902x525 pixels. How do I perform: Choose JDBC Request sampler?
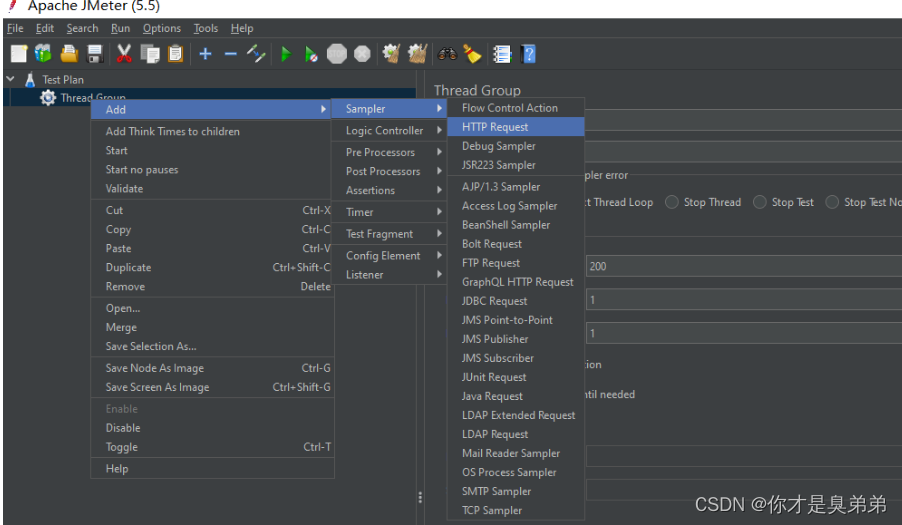[x=516, y=301]
